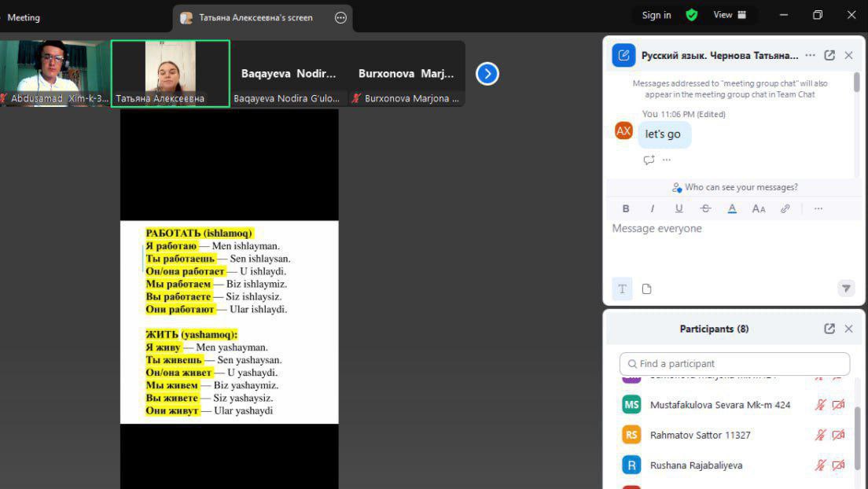This screenshot has height=489, width=868.
Task: Toggle the text formatting toolbar button
Action: pos(622,289)
